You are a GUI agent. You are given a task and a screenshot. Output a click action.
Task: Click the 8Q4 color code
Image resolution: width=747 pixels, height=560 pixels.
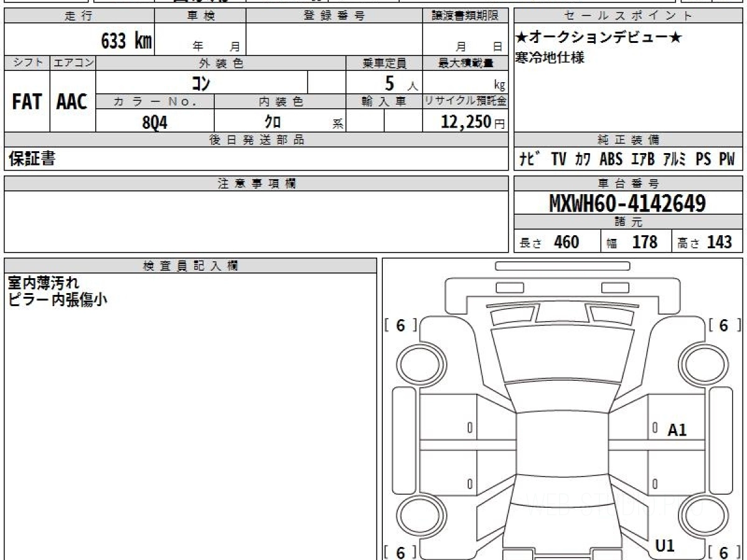pos(155,123)
